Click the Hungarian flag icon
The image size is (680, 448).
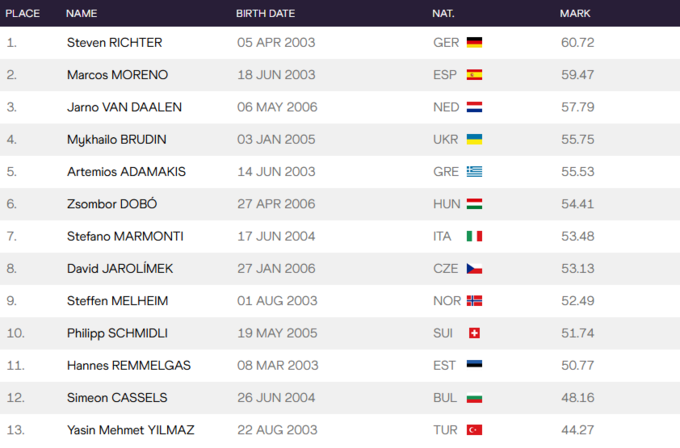pos(474,204)
